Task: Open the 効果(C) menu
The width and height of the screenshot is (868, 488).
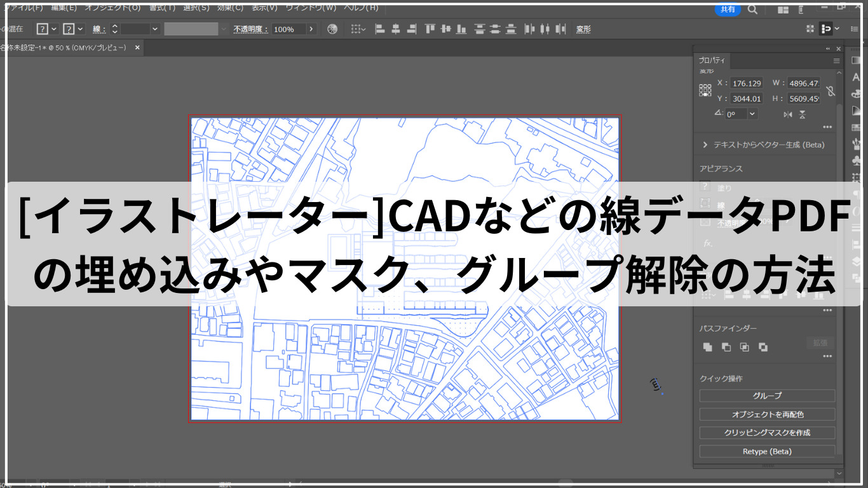Action: [230, 8]
